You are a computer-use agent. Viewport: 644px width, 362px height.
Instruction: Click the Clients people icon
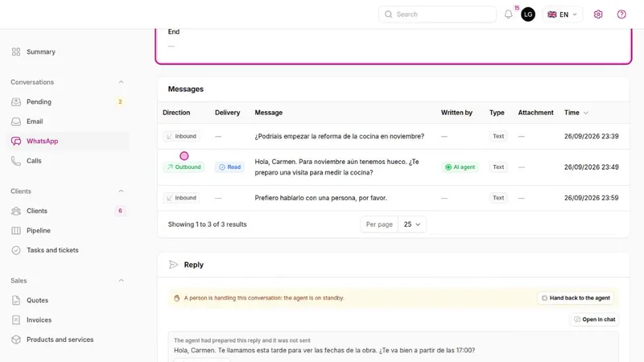pyautogui.click(x=16, y=211)
